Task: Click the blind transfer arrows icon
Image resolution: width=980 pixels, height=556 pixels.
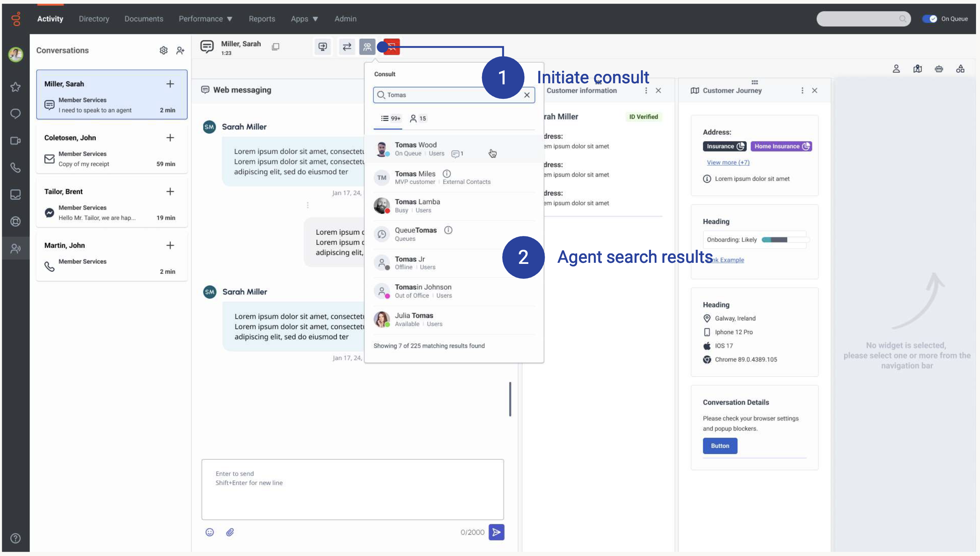Action: click(347, 47)
